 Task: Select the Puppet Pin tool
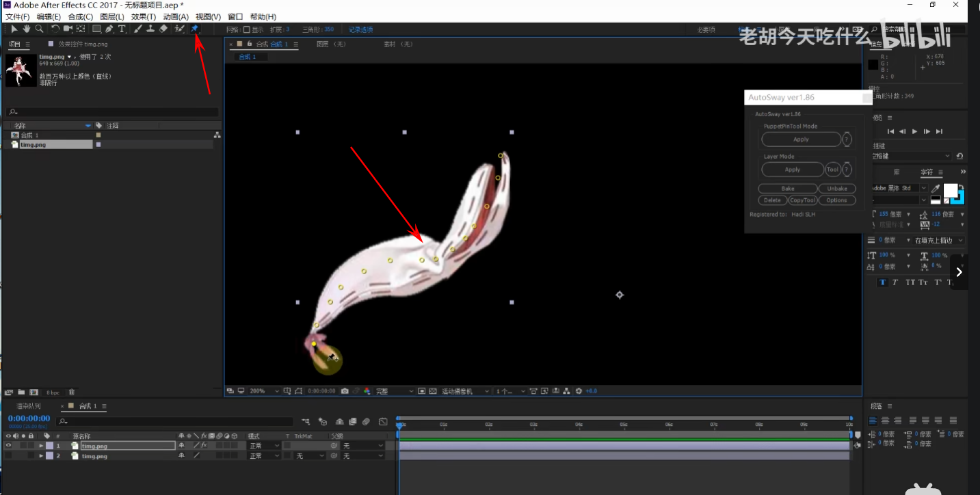(194, 29)
